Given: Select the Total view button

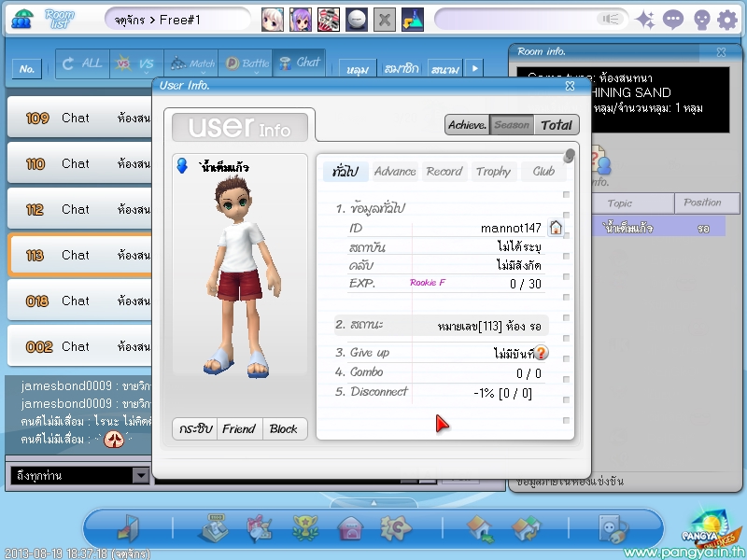Looking at the screenshot, I should tap(557, 125).
